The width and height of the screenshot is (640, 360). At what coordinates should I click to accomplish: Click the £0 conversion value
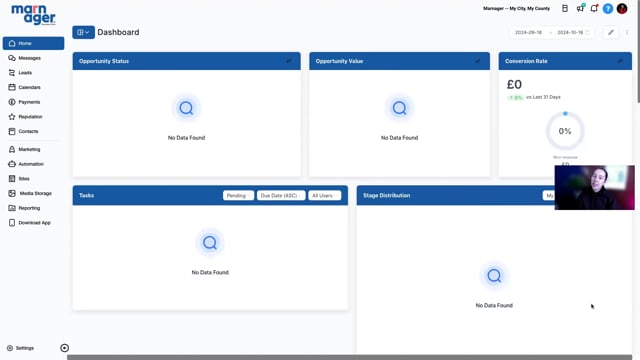pyautogui.click(x=514, y=84)
